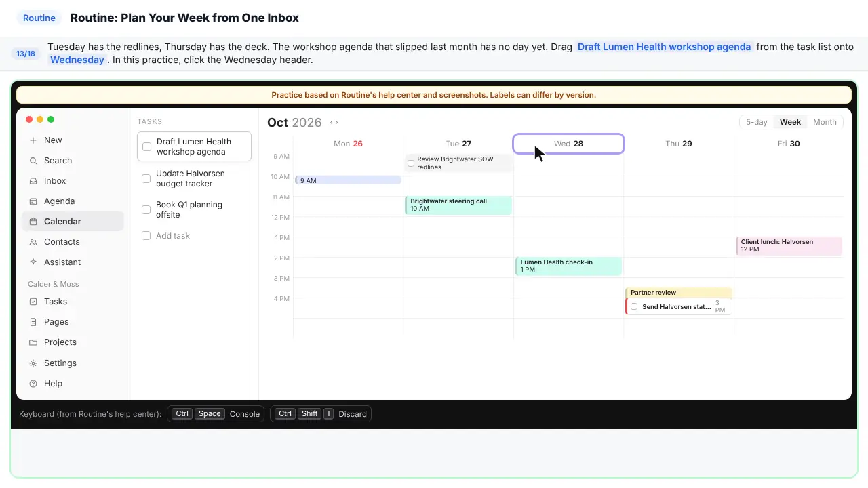Go to the previous week with the left arrow

pyautogui.click(x=332, y=123)
